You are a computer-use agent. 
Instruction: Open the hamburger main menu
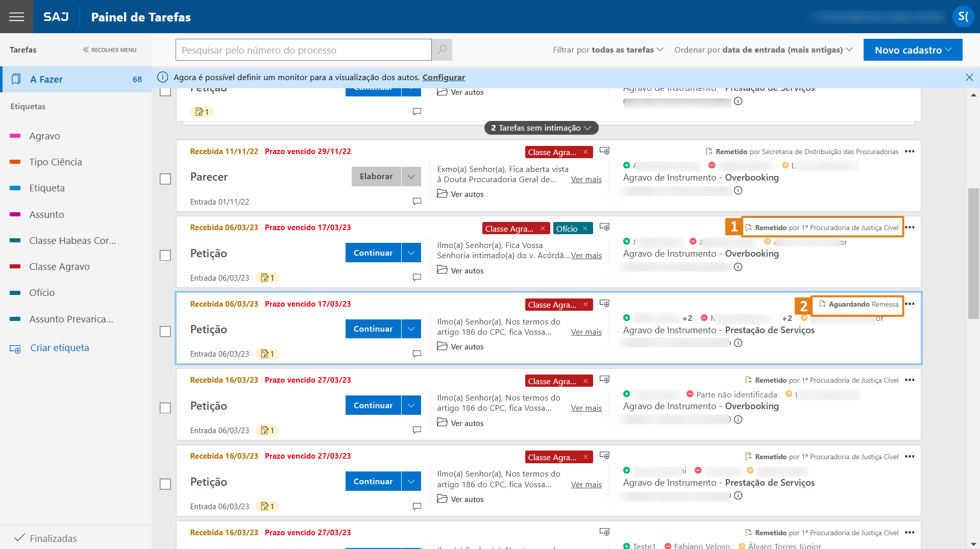pos(16,17)
